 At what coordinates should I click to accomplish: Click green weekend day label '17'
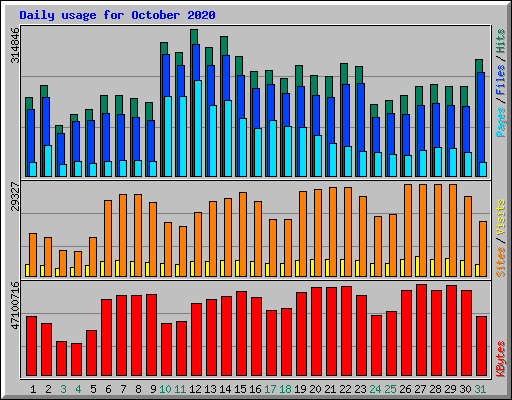pyautogui.click(x=270, y=389)
